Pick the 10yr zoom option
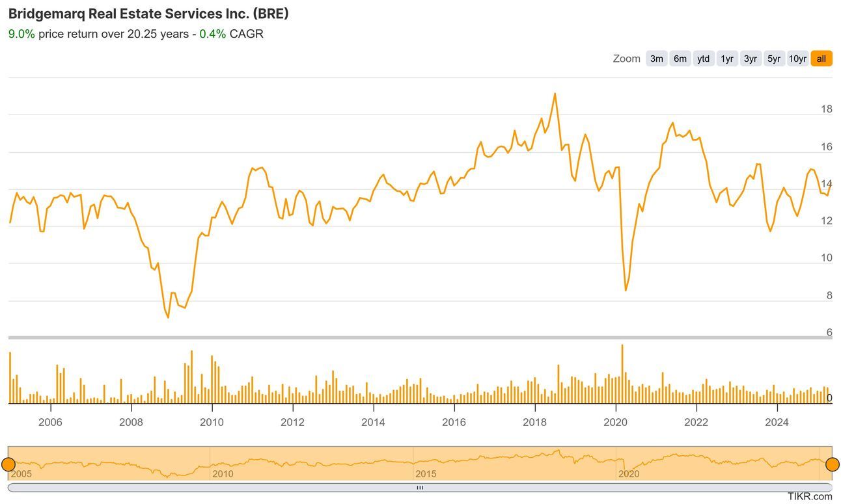The width and height of the screenshot is (841, 504). (x=797, y=59)
